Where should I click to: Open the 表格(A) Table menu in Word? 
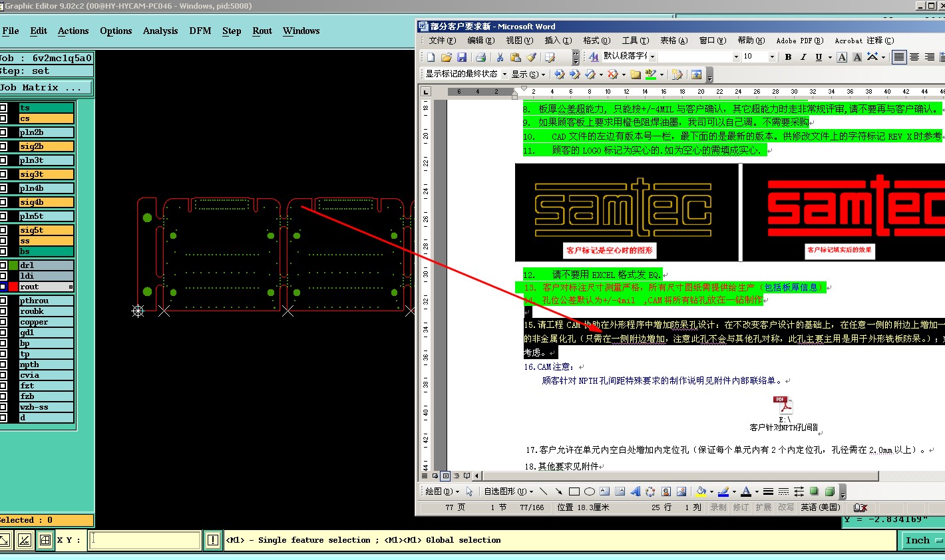point(674,41)
